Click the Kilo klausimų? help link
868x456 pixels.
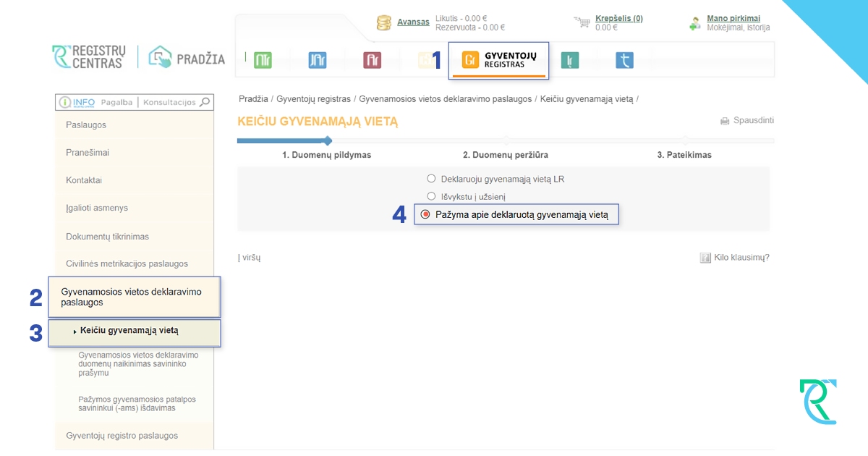click(x=735, y=257)
